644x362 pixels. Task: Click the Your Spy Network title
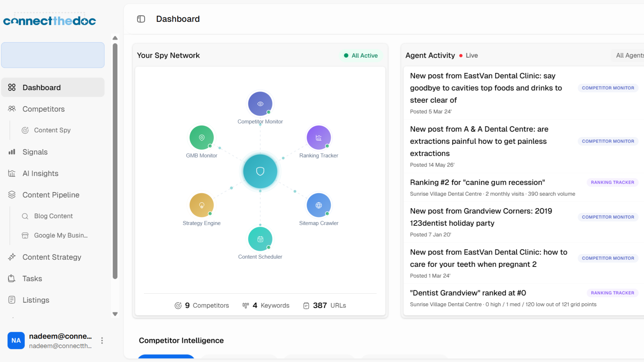click(x=168, y=56)
